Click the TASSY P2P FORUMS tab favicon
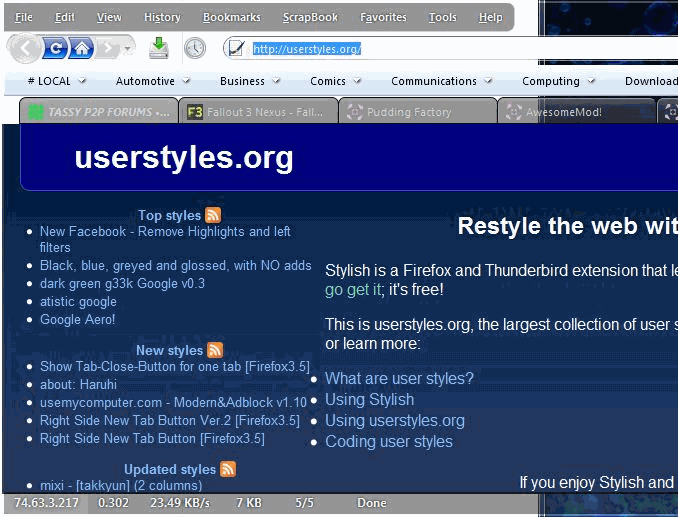This screenshot has height=517, width=678. coord(36,112)
